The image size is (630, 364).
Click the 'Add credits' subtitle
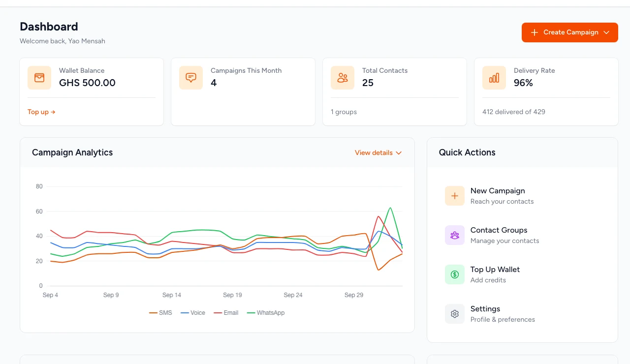click(x=488, y=280)
